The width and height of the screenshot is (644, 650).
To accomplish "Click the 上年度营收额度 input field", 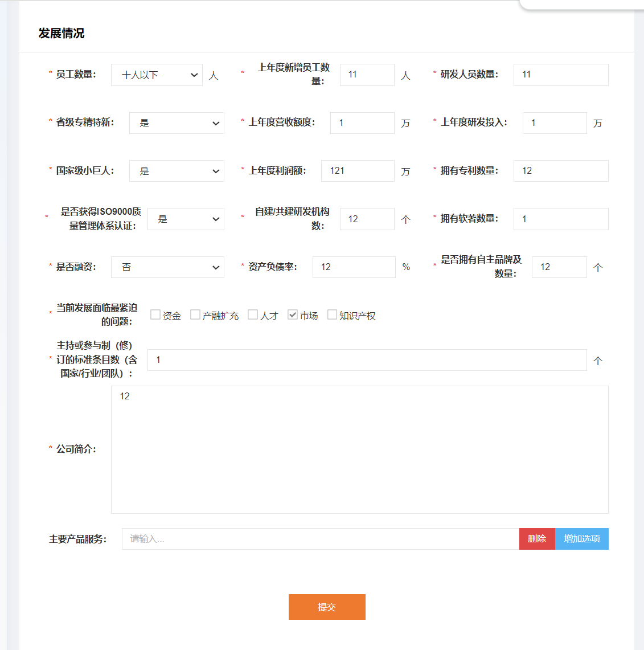I will [362, 123].
